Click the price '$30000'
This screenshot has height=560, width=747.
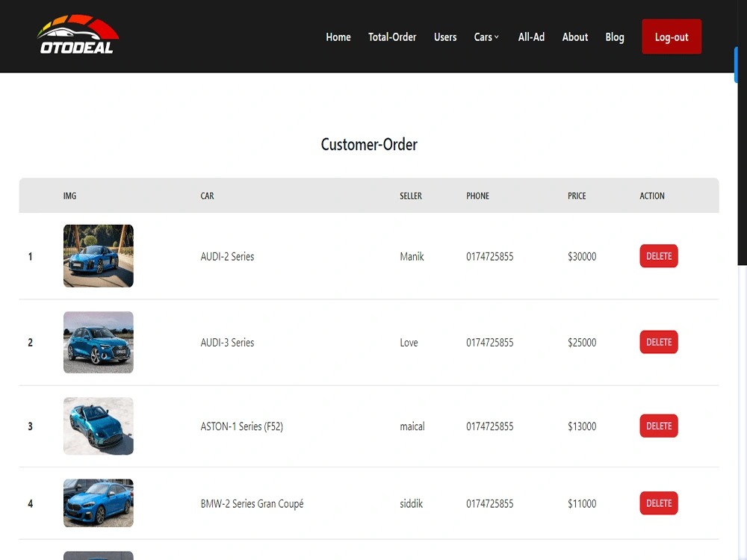[582, 256]
